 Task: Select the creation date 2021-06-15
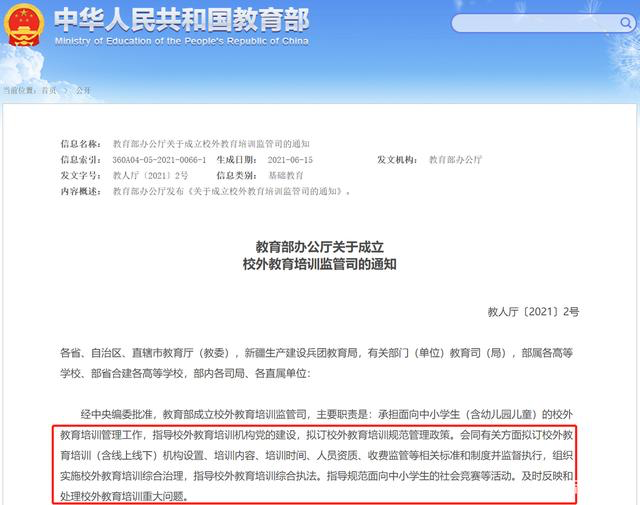coord(290,160)
